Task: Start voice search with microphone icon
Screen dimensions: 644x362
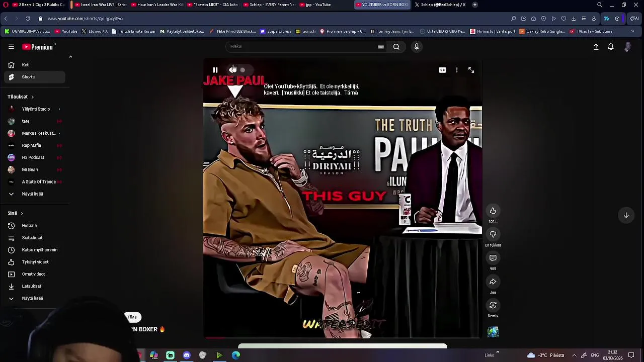Action: [x=417, y=47]
